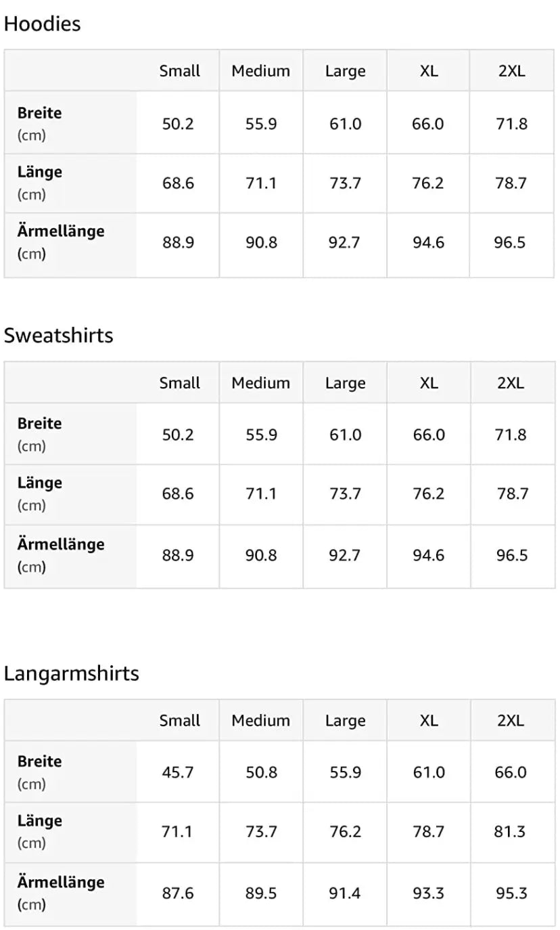This screenshot has height=930, width=560.
Task: Select the XL column header in Langarmshirts table
Action: [x=429, y=720]
